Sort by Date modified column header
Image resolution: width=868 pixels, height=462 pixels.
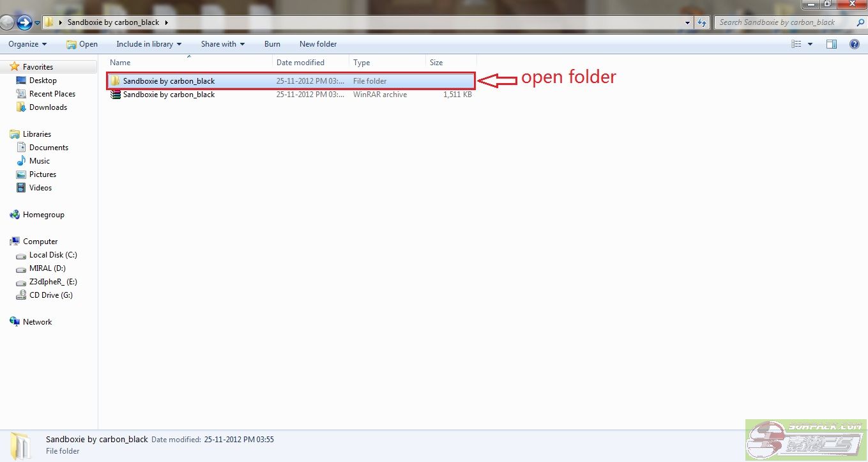click(x=300, y=63)
